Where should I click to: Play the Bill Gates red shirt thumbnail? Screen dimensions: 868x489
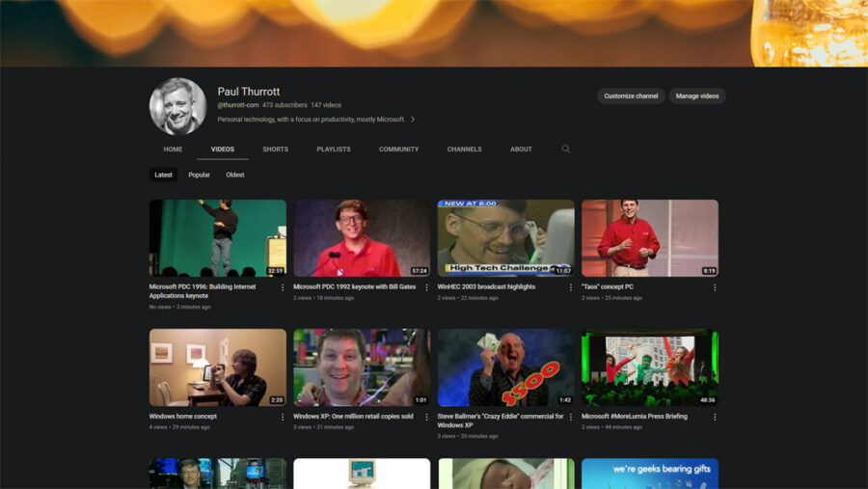(362, 238)
